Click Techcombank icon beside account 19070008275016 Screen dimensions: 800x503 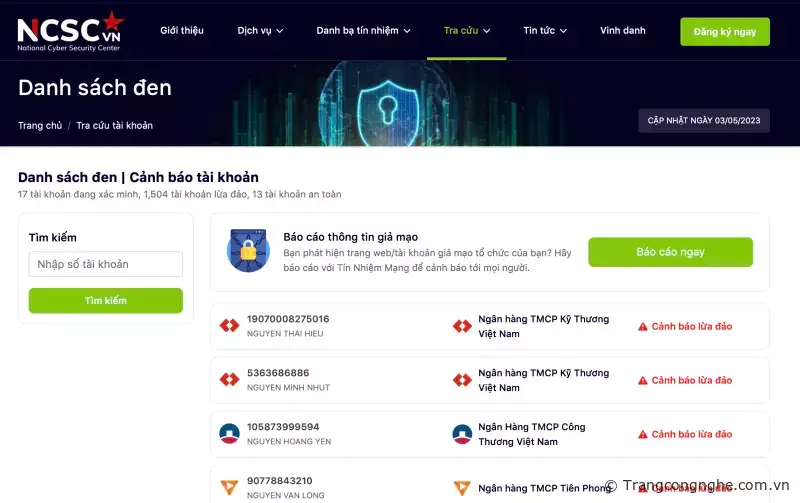click(229, 325)
